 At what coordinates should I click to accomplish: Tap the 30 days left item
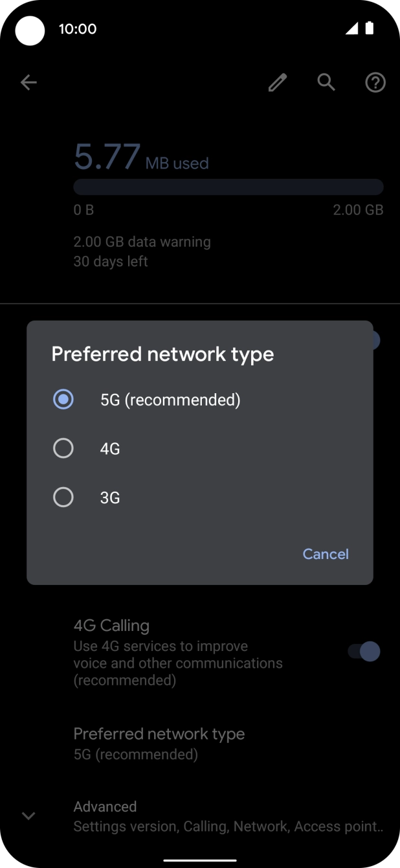pos(111,261)
